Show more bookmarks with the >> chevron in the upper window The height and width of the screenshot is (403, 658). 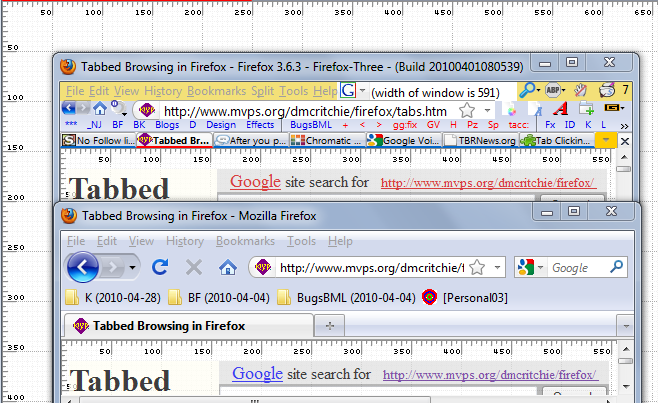click(x=624, y=126)
